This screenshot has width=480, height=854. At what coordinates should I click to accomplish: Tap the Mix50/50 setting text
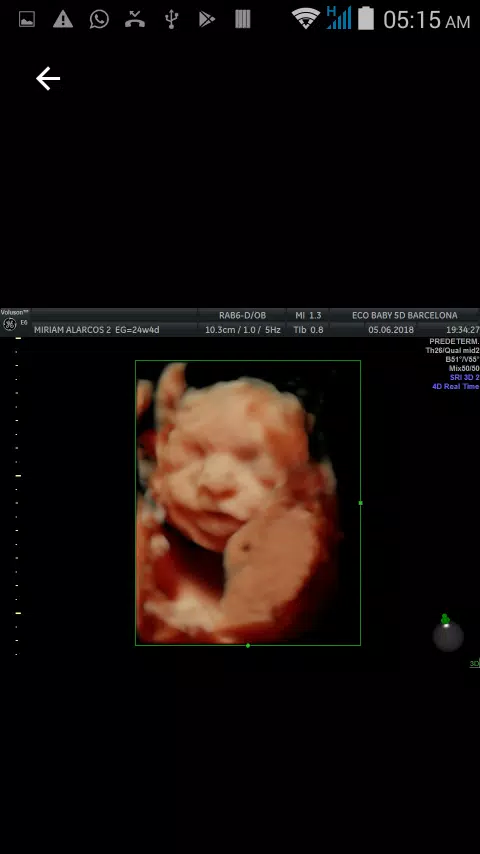pyautogui.click(x=464, y=369)
